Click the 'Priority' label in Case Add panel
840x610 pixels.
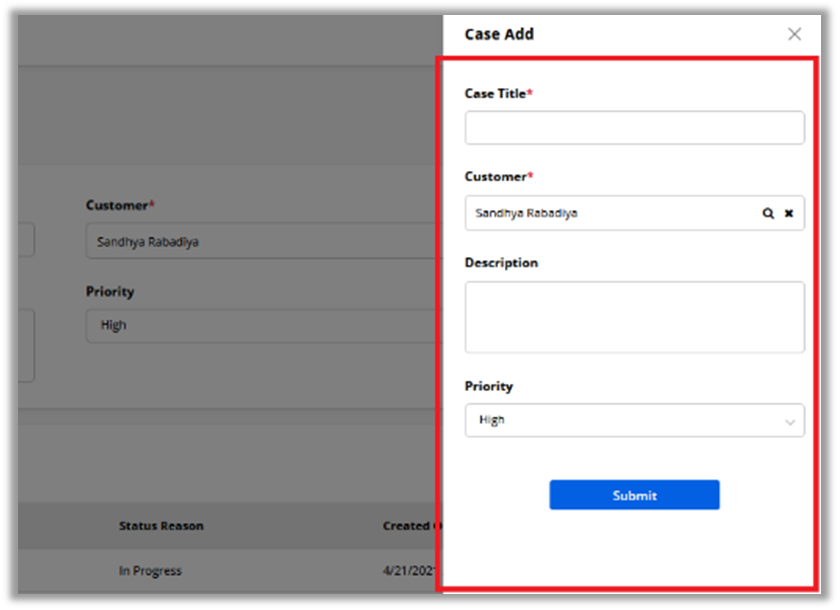pyautogui.click(x=489, y=386)
